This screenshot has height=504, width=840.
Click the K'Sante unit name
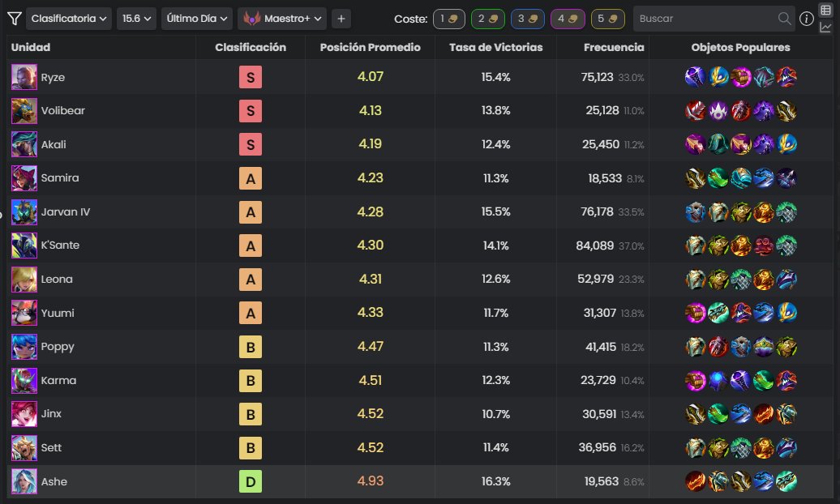coord(60,246)
